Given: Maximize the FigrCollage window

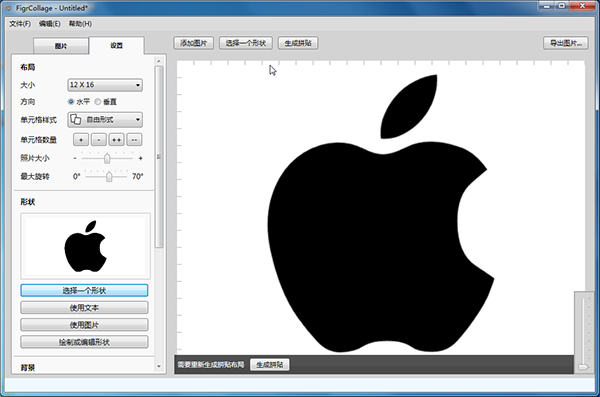Looking at the screenshot, I should (x=562, y=6).
